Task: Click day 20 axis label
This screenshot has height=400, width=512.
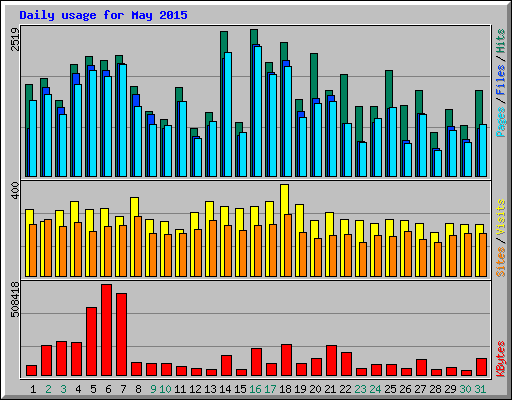Action: point(315,389)
